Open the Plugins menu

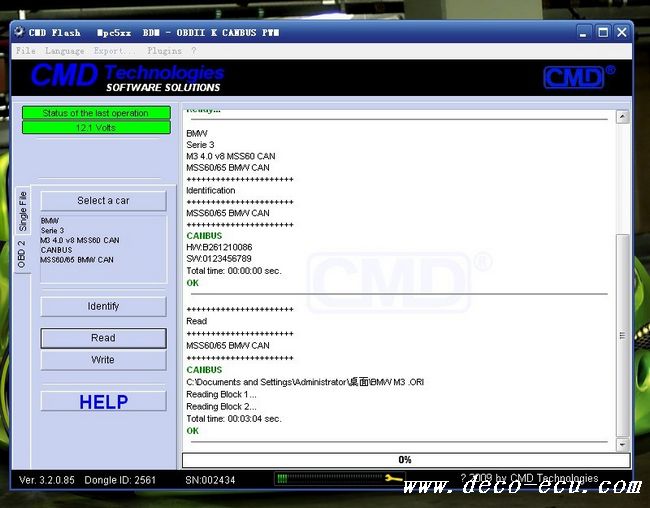click(165, 51)
